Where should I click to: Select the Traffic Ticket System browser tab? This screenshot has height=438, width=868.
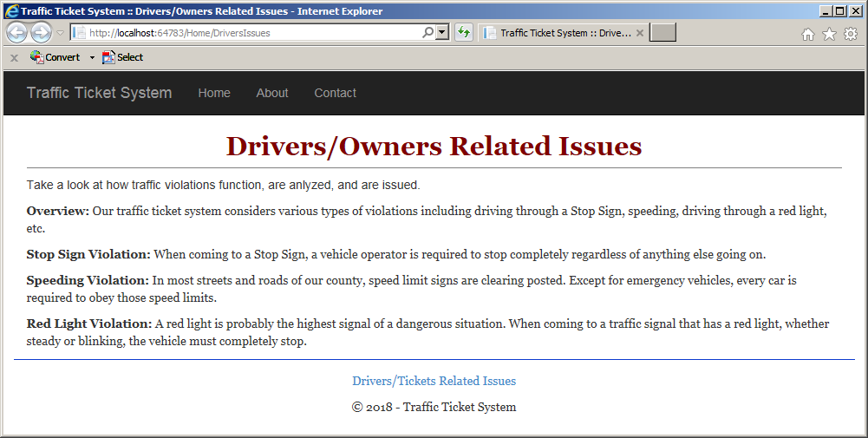[563, 33]
